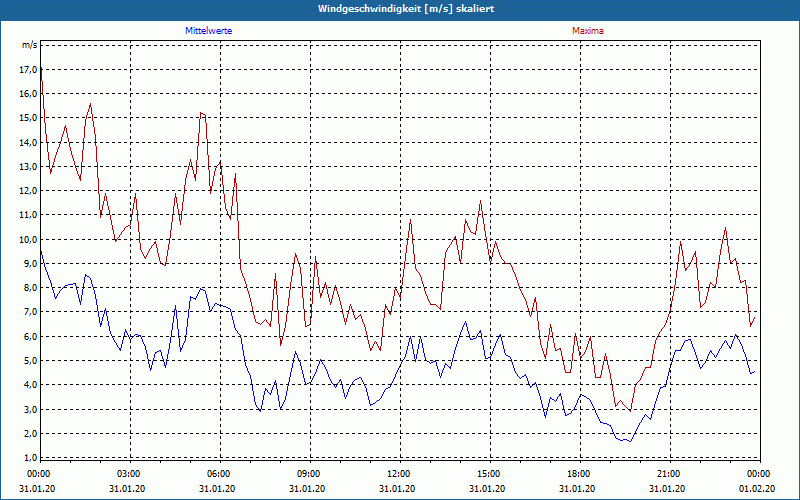Click the 31.01.20 date under 21:00
Image resolution: width=800 pixels, height=500 pixels.
click(x=667, y=488)
